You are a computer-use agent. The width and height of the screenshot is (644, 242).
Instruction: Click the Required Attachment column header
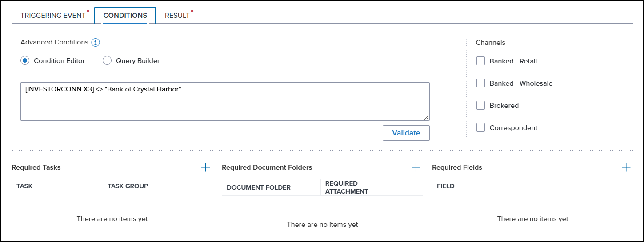pos(346,187)
